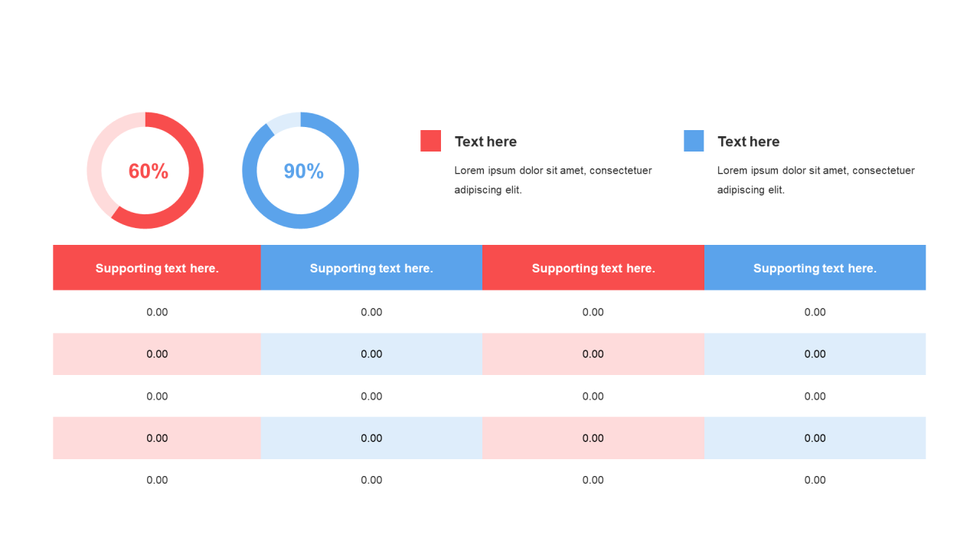
Task: Click the fourth-row 0.00 cell in third column
Action: tap(593, 439)
